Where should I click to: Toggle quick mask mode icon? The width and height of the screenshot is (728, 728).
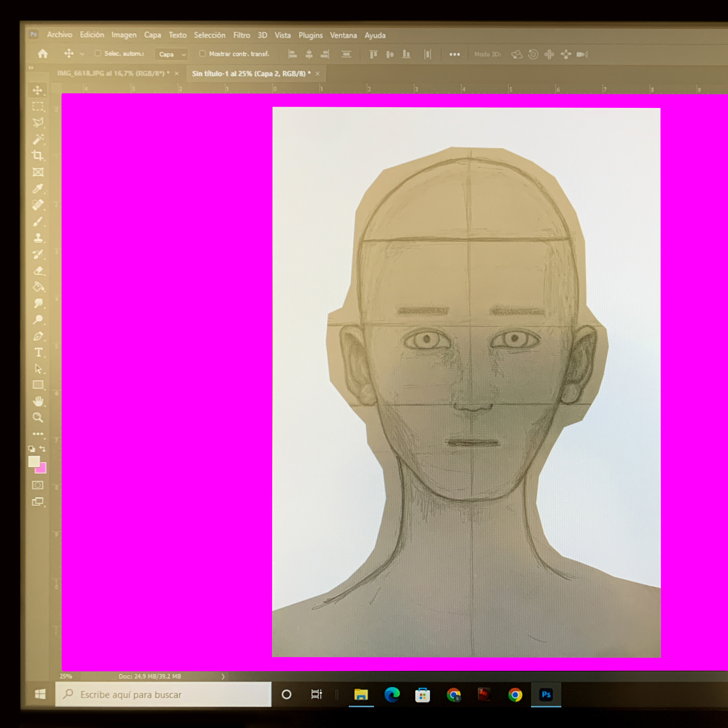click(38, 485)
